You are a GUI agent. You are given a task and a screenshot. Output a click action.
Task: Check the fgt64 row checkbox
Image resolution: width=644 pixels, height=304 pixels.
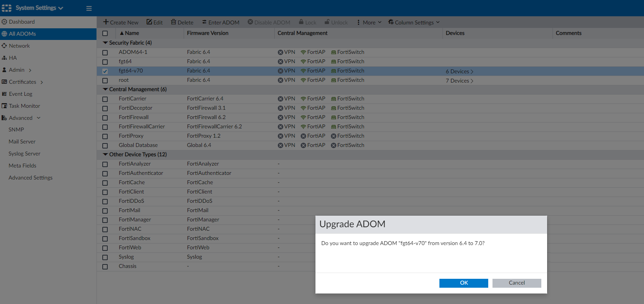click(x=105, y=62)
